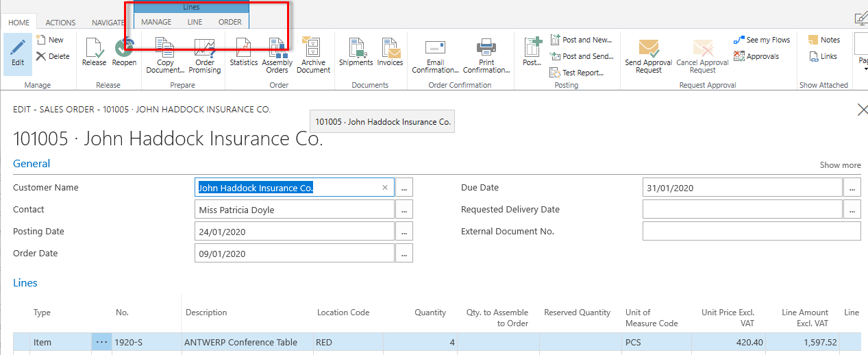Switch to the ACTIONS ribbon tab
This screenshot has width=868, height=355.
pyautogui.click(x=60, y=23)
